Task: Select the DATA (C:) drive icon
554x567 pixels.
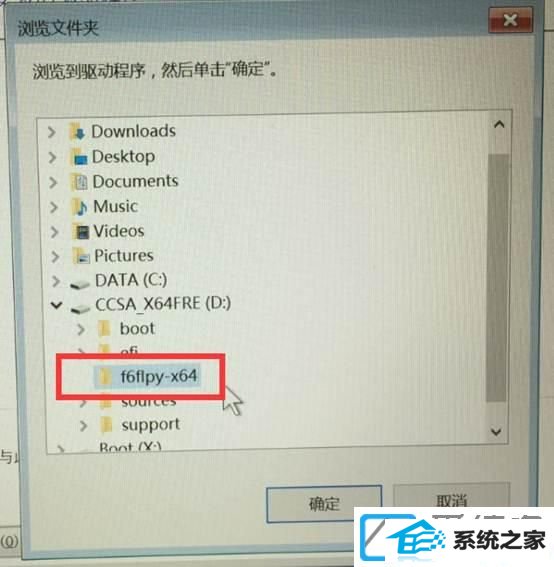Action: (80, 283)
